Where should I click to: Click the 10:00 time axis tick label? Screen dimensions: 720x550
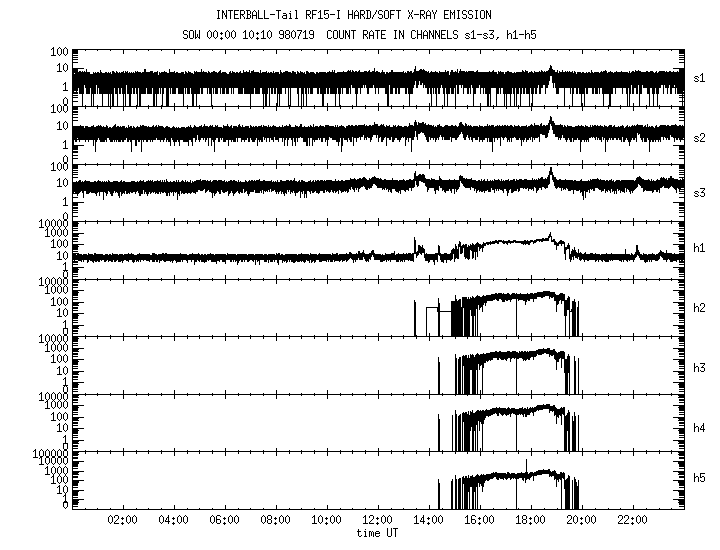coord(326,521)
